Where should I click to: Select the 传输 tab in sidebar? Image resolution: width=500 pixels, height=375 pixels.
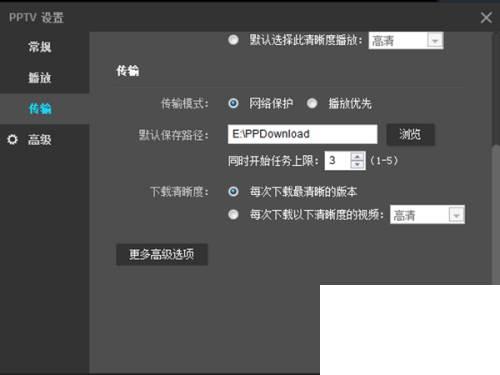pyautogui.click(x=40, y=109)
